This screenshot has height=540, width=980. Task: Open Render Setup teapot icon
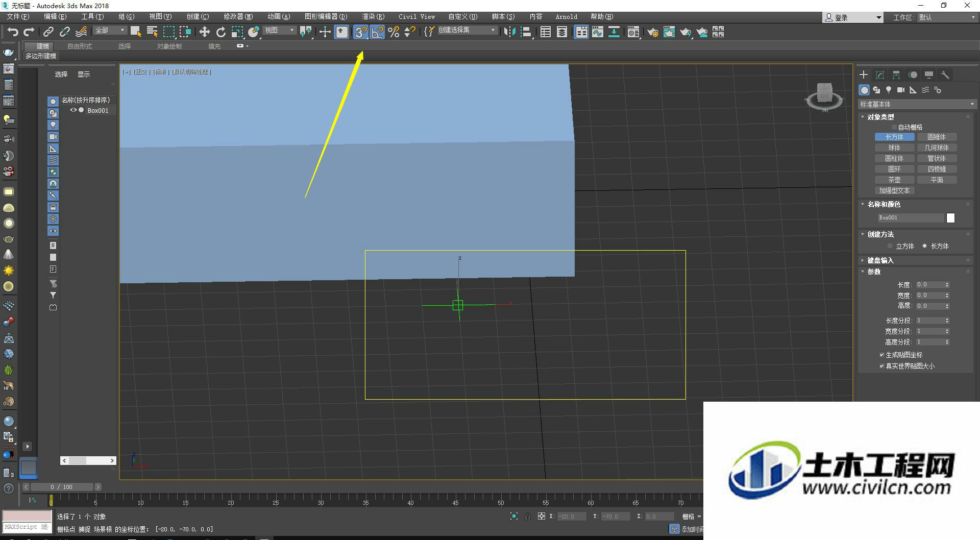(653, 32)
